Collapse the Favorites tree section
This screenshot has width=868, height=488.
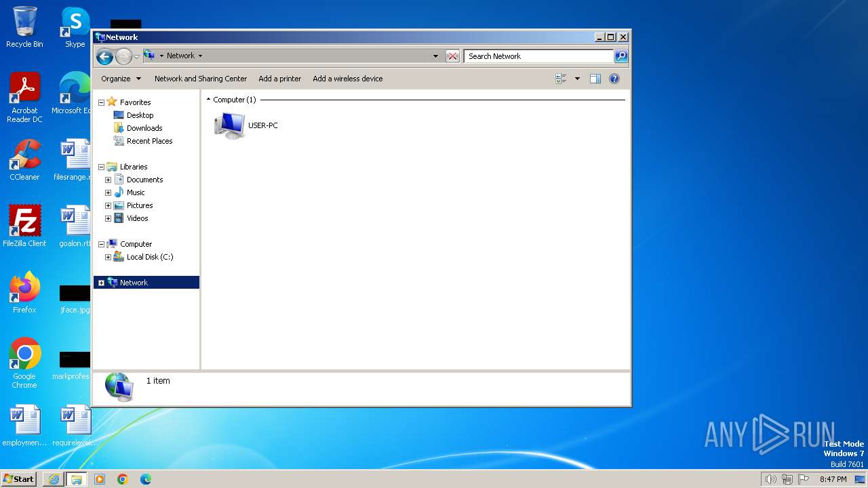click(101, 102)
